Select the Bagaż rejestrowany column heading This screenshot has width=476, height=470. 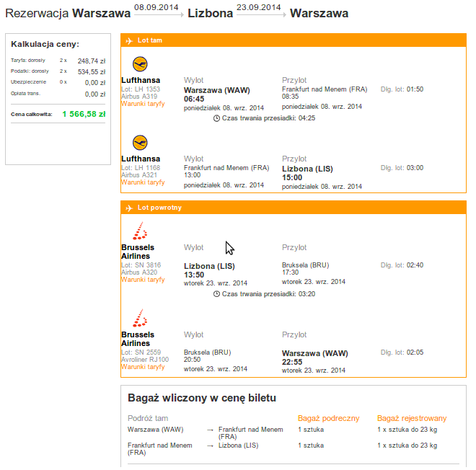tap(412, 418)
